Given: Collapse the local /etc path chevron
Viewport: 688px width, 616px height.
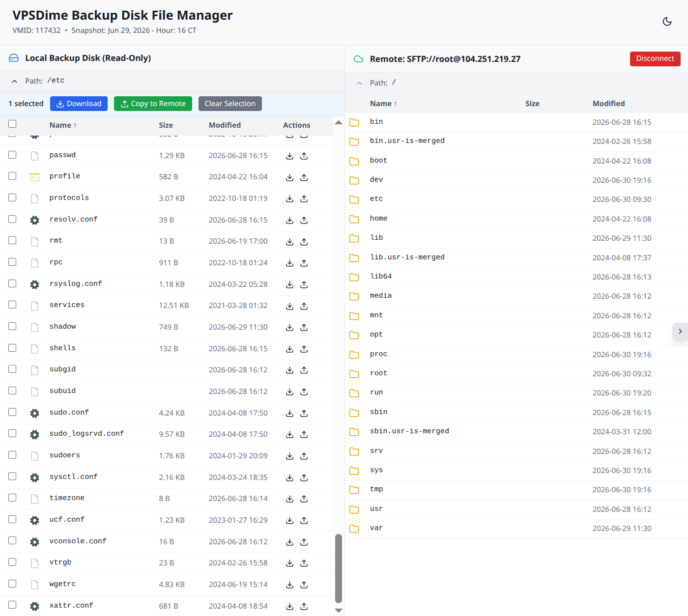Looking at the screenshot, I should click(x=15, y=81).
